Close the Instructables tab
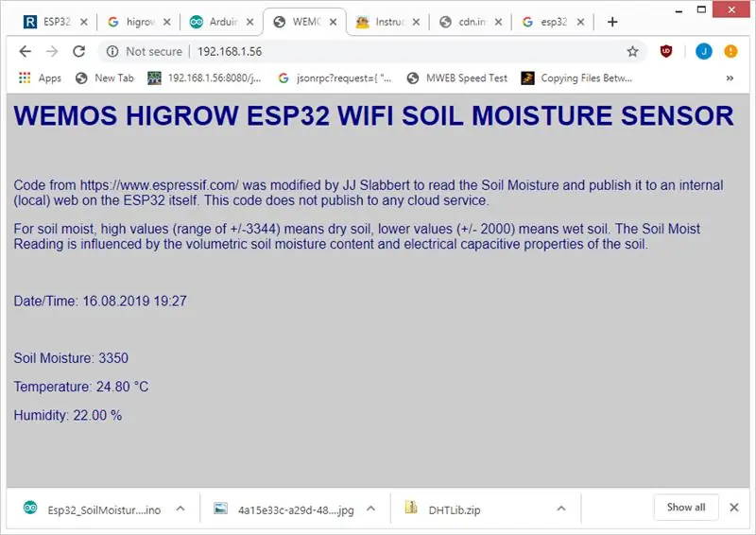This screenshot has height=535, width=756. [416, 22]
